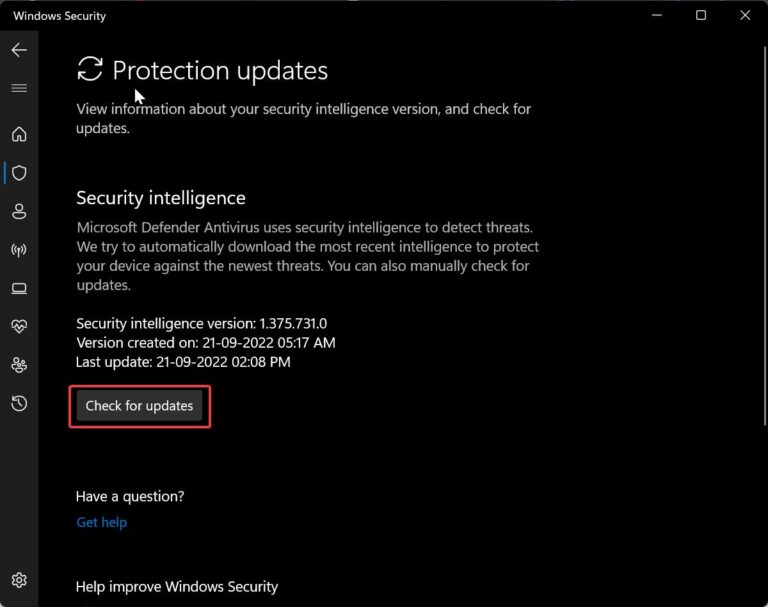Open Protection history clock icon
The image size is (768, 607).
tap(19, 403)
